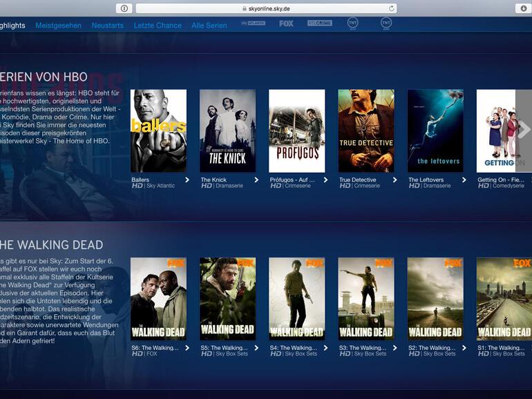Click the arrow beside the True Detective title
The height and width of the screenshot is (399, 532).
[x=395, y=180]
